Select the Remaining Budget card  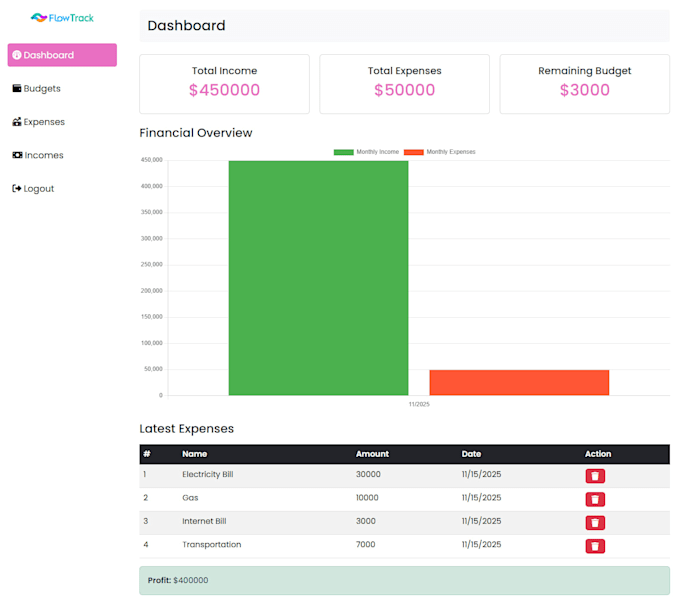585,84
